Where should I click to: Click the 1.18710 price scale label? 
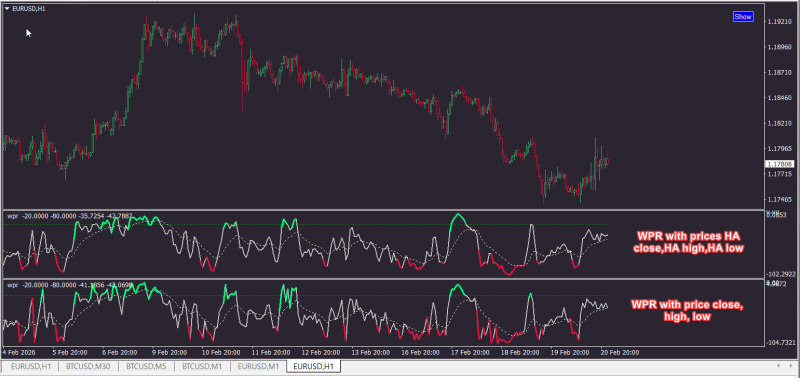780,73
